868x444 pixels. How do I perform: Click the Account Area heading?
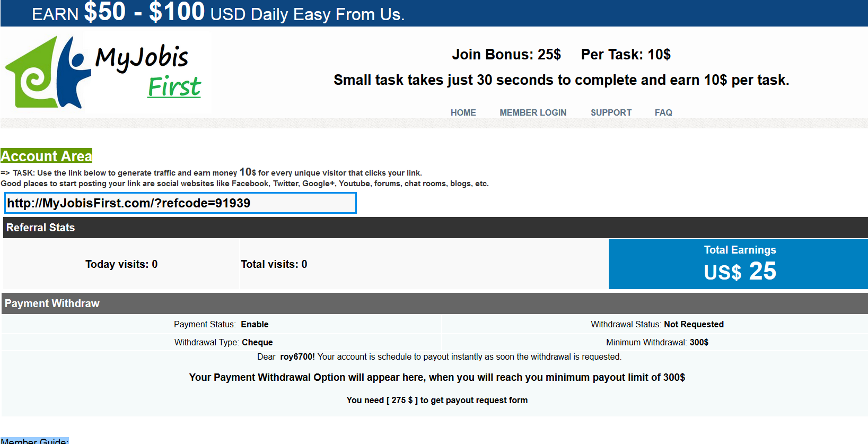tap(47, 156)
